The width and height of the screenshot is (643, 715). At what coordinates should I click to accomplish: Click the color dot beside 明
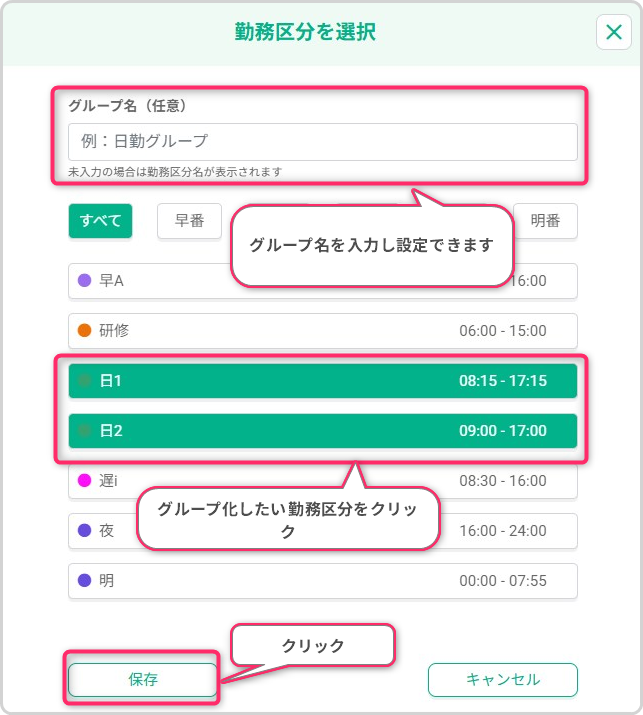point(84,580)
